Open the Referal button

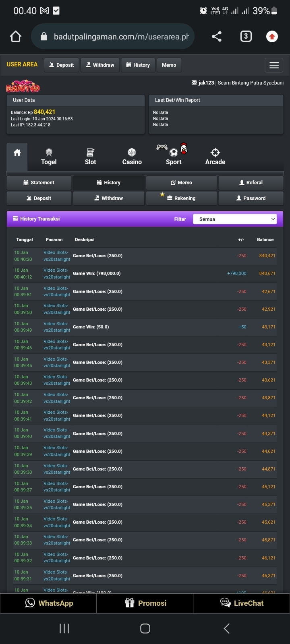pos(251,183)
